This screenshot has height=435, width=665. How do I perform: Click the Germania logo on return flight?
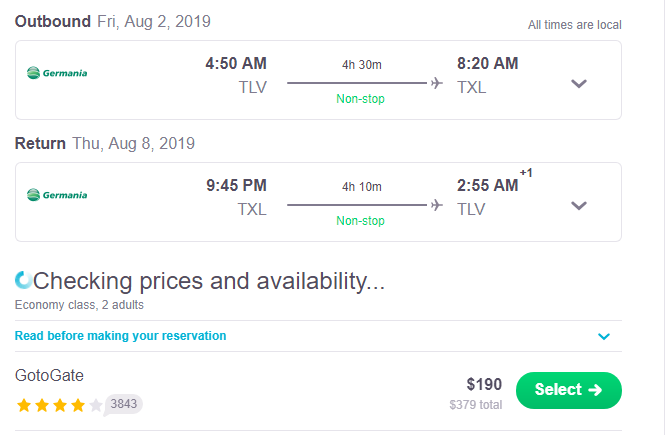point(57,195)
